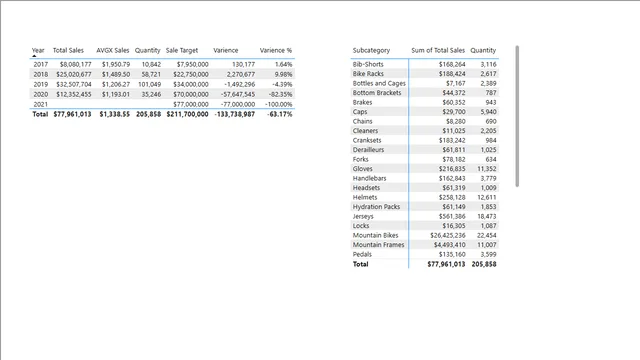640x360 pixels.
Task: Select the Bike Racks subcategory row
Action: (424, 73)
